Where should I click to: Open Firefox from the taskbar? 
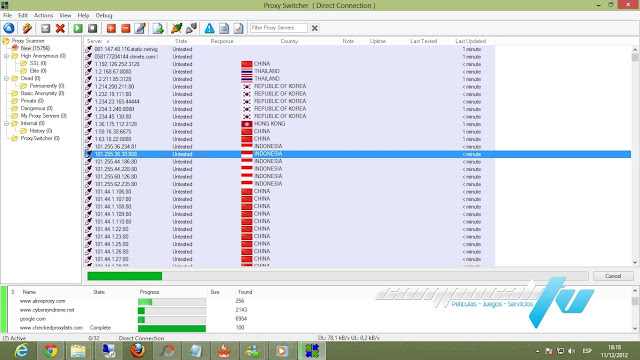(x=138, y=351)
